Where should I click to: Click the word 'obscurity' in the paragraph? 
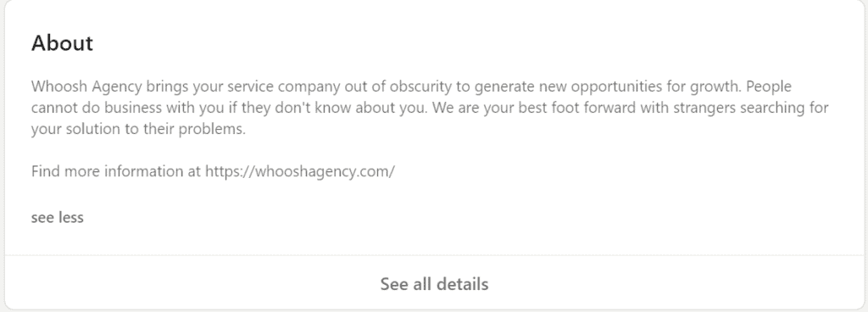(420, 86)
